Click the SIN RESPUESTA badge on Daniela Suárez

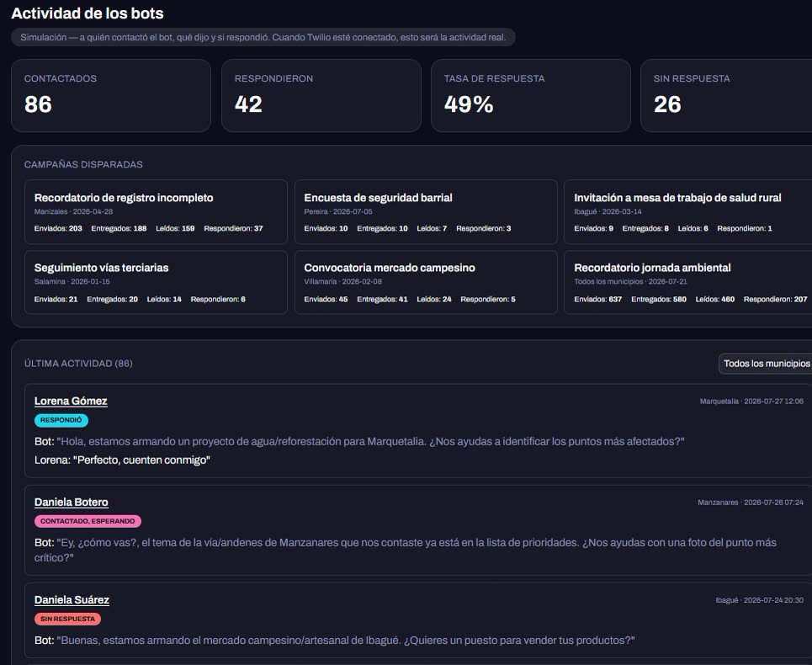coord(68,619)
